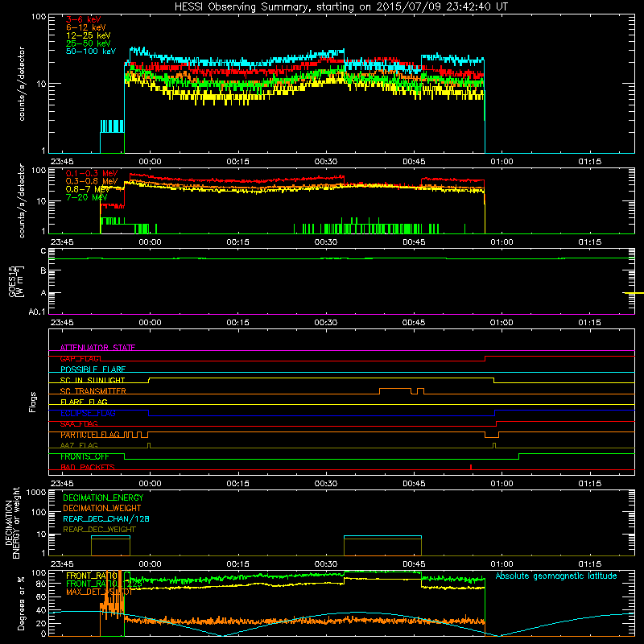Click the 01:15 time label under Flags plot

click(x=590, y=484)
